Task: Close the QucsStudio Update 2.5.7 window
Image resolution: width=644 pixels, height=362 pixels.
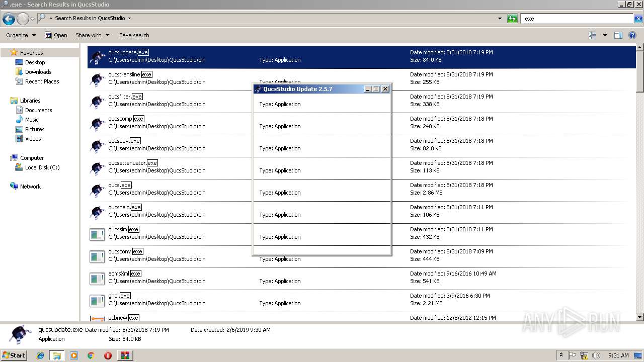Action: [385, 89]
